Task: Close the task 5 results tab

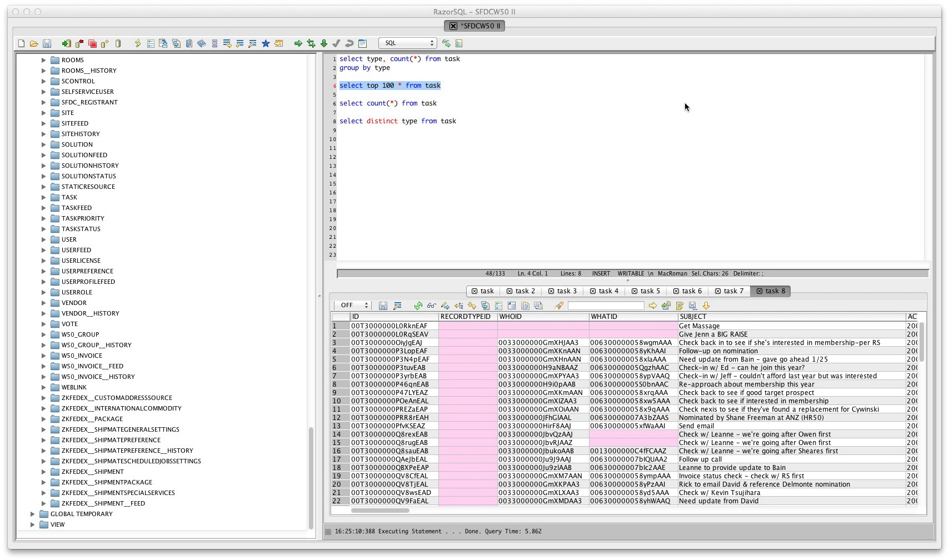Action: pyautogui.click(x=635, y=291)
